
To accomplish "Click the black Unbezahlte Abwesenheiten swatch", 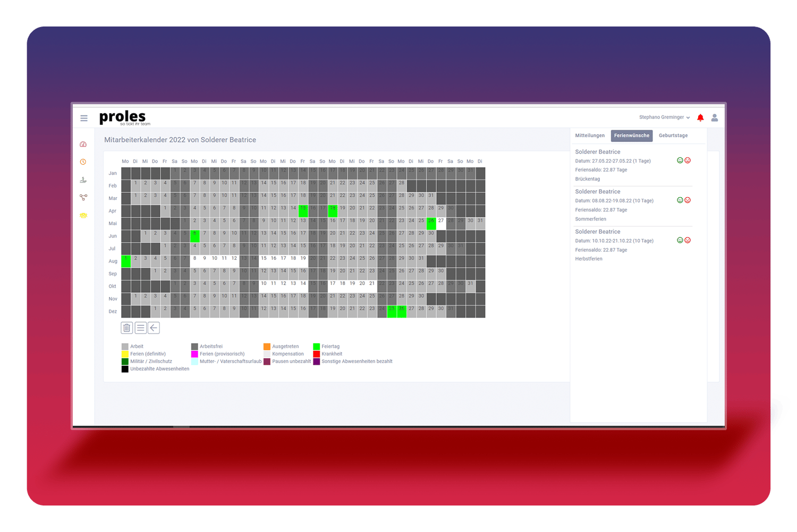I will (x=125, y=369).
